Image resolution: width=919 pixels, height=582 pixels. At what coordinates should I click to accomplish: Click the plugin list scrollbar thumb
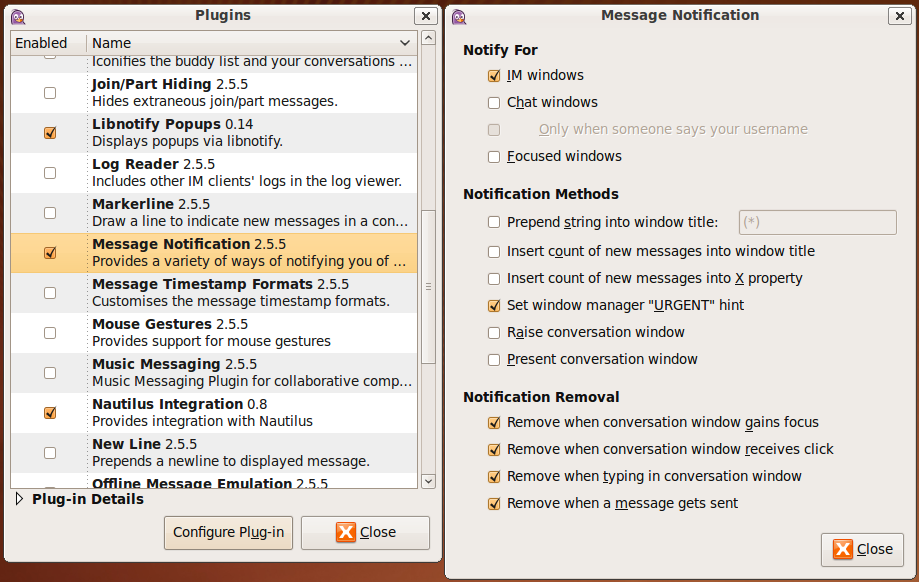tap(428, 287)
